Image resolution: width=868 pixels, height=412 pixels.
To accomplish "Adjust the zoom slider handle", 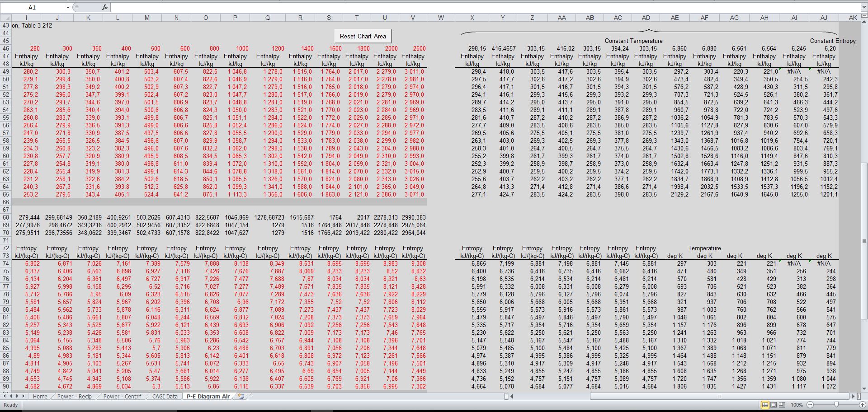I will point(836,405).
